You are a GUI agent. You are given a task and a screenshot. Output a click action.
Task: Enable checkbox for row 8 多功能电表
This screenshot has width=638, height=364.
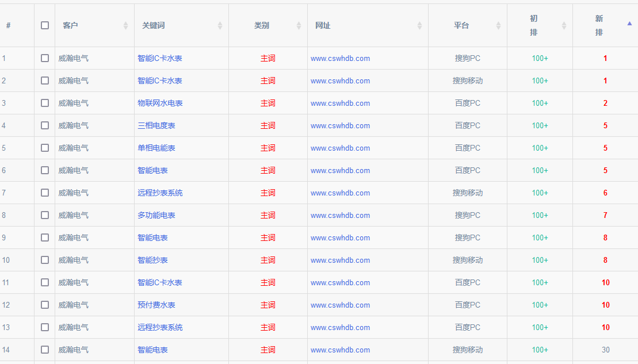45,215
